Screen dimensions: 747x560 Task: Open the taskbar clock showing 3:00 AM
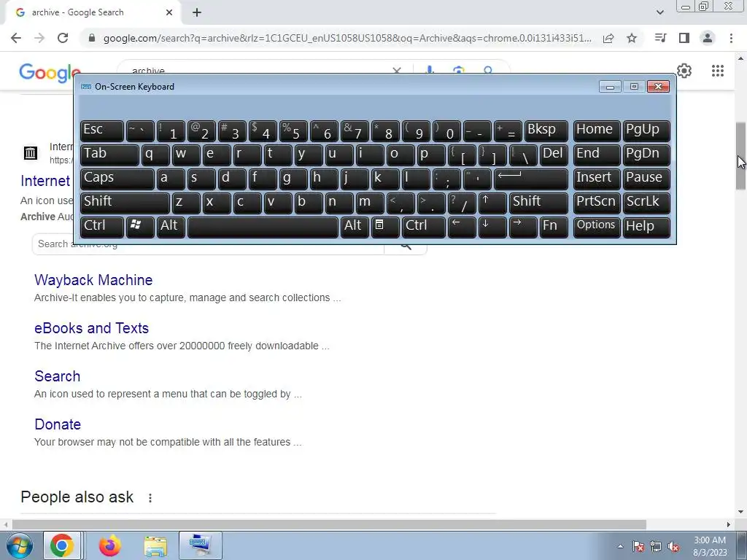point(710,546)
